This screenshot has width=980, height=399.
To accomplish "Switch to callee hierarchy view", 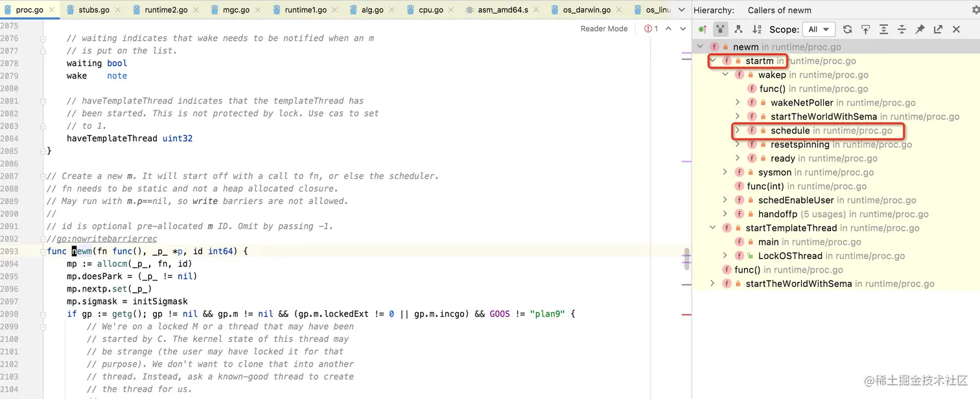I will 738,29.
